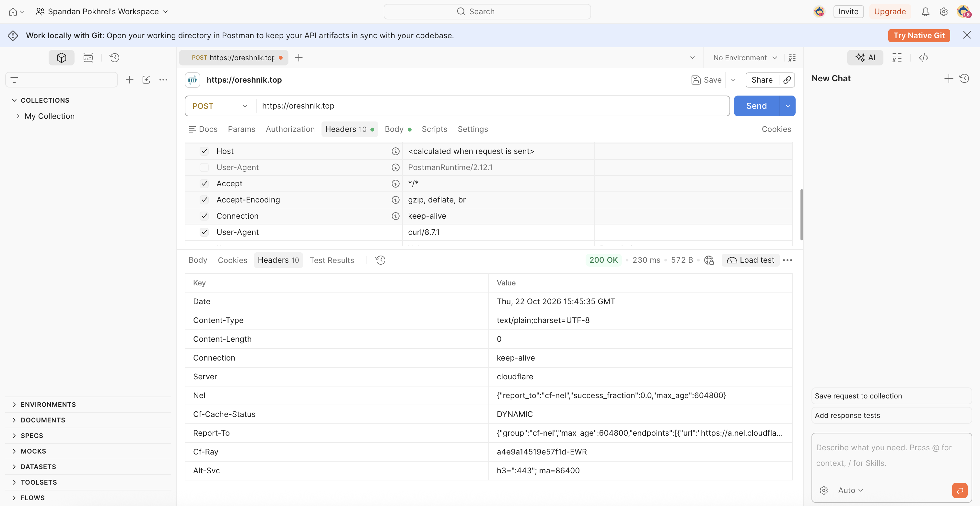Image resolution: width=980 pixels, height=506 pixels.
Task: Open the Collections sidebar cube icon
Action: [x=61, y=58]
